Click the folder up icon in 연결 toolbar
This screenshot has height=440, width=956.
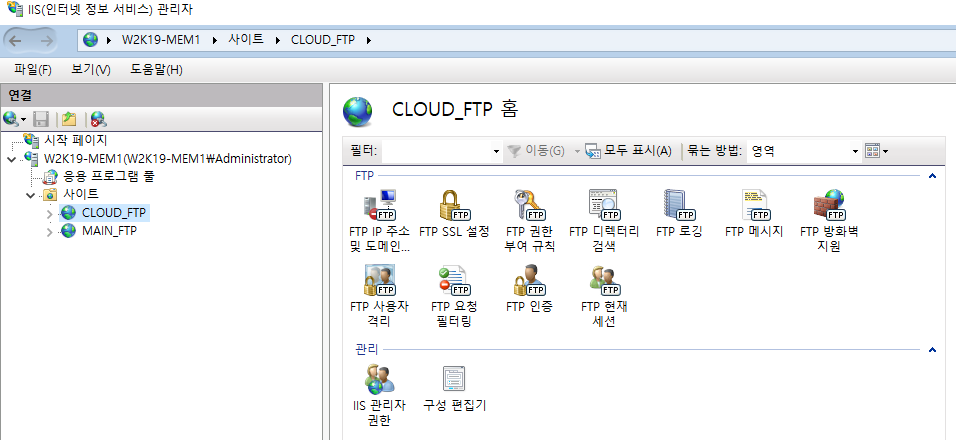(x=69, y=118)
